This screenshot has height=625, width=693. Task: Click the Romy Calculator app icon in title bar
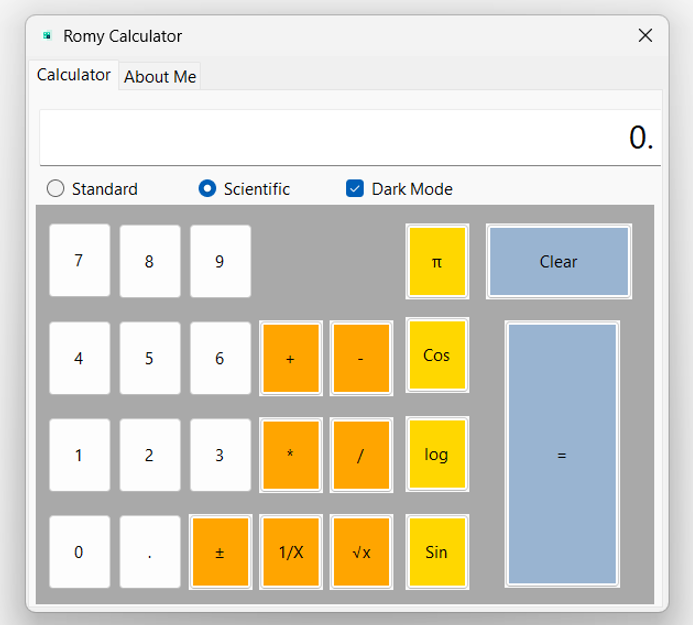coord(47,36)
